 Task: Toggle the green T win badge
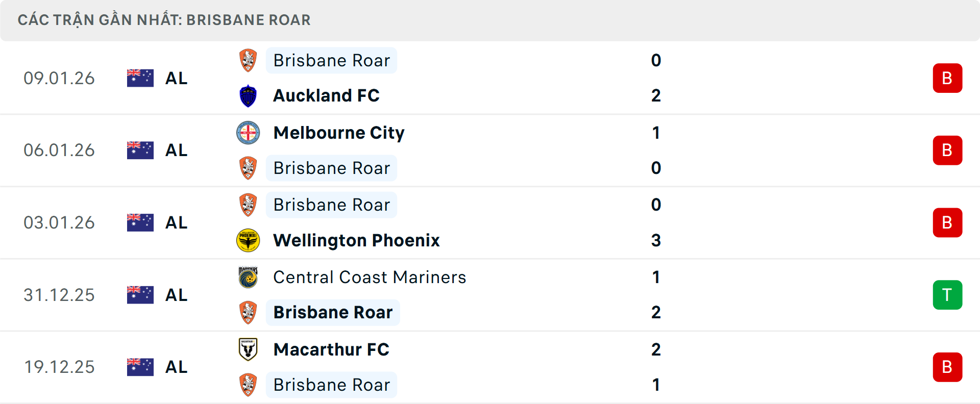(947, 294)
